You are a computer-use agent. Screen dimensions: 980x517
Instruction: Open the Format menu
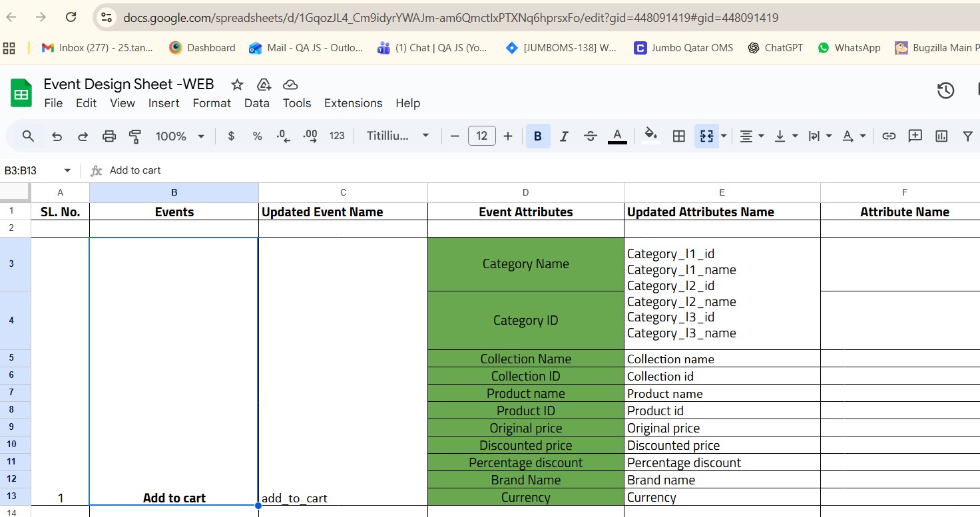point(212,103)
